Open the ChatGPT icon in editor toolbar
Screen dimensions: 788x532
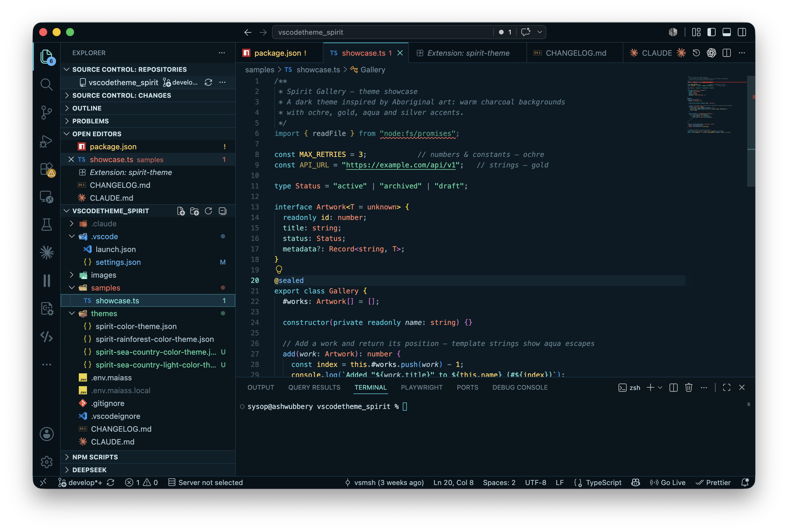(x=711, y=53)
